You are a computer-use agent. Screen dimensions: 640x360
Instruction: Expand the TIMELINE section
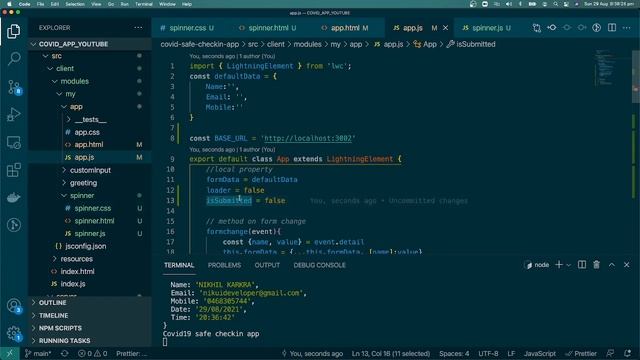click(53, 316)
